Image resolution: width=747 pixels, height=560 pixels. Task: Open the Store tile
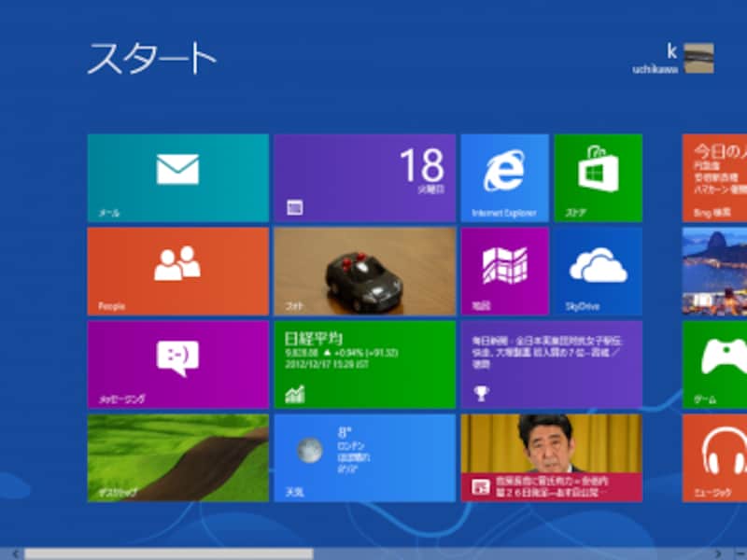[599, 178]
